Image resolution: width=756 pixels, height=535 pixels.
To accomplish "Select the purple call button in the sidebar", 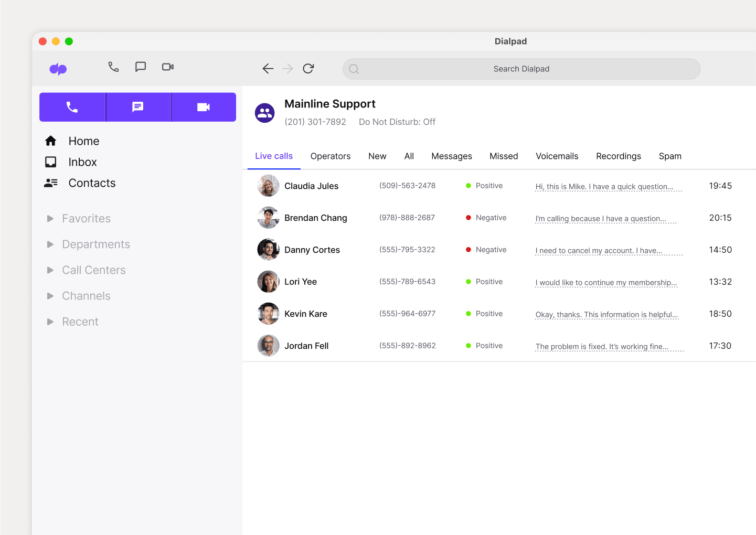I will pyautogui.click(x=72, y=106).
